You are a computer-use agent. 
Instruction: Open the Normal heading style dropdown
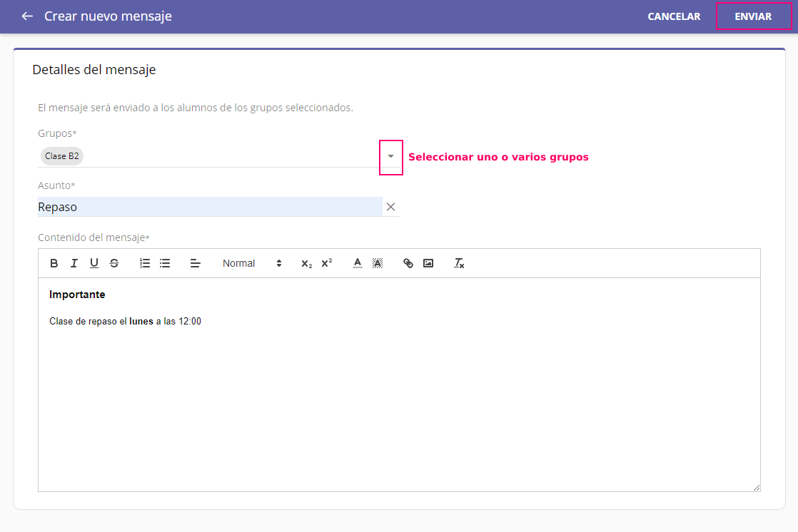252,263
